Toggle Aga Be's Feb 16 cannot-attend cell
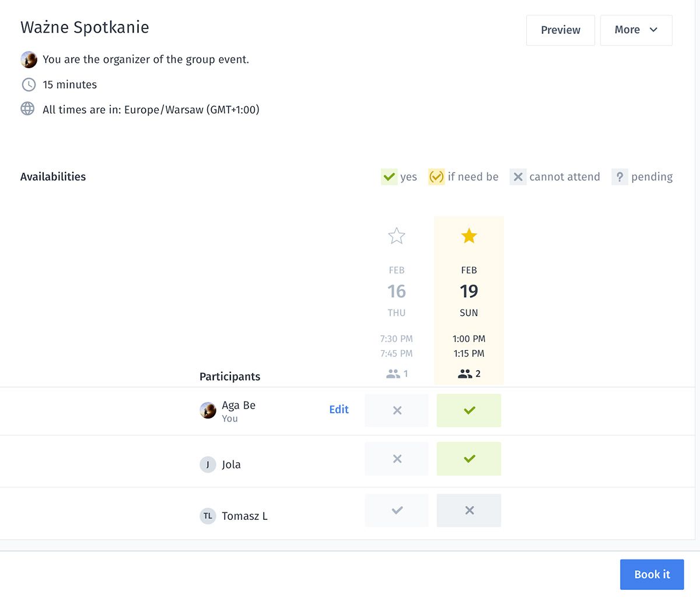 pos(397,410)
